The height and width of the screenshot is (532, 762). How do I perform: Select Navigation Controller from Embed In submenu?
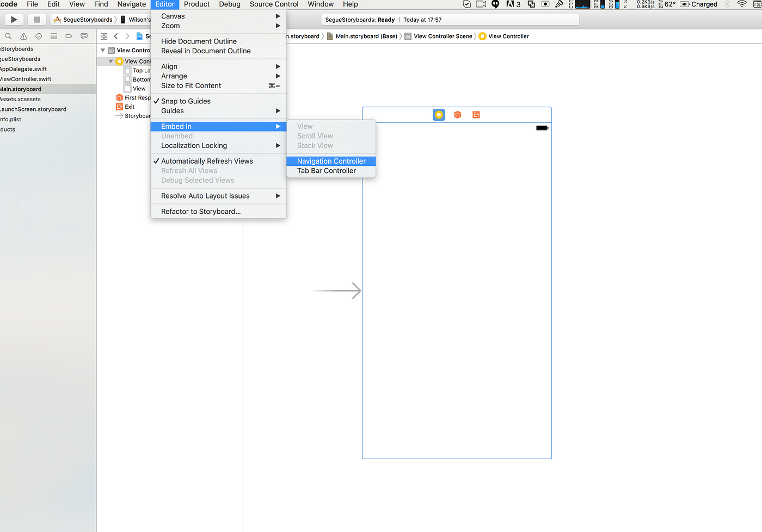click(331, 161)
